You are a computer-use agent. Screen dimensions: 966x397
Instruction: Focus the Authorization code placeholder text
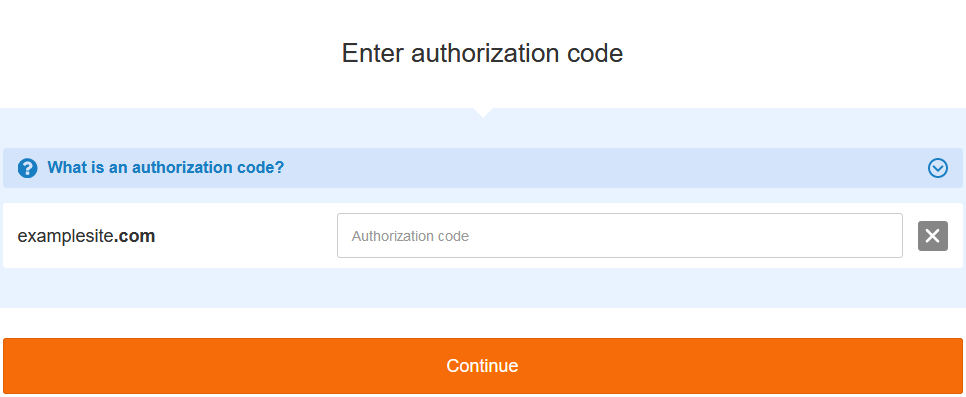pyautogui.click(x=410, y=236)
